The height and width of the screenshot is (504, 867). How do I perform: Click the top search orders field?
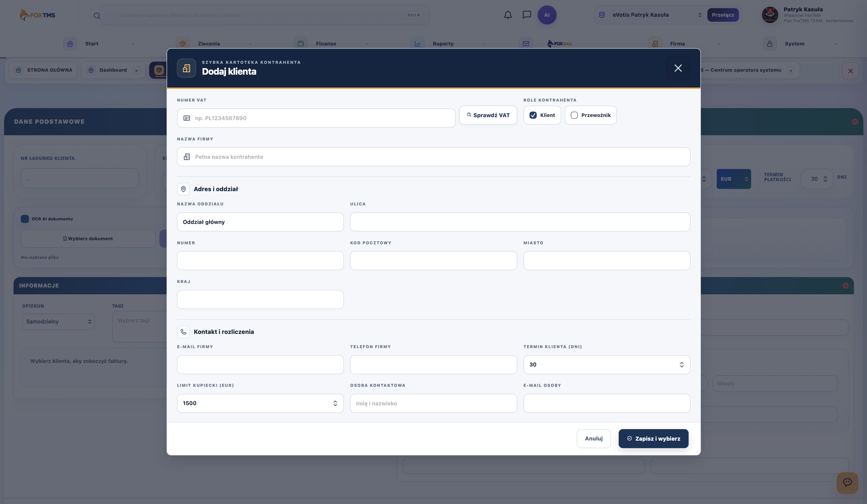click(x=264, y=15)
